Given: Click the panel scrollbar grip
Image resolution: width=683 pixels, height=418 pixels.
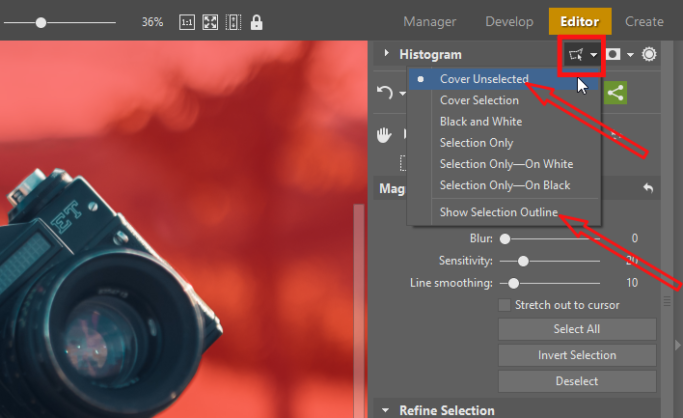Looking at the screenshot, I should tap(667, 301).
